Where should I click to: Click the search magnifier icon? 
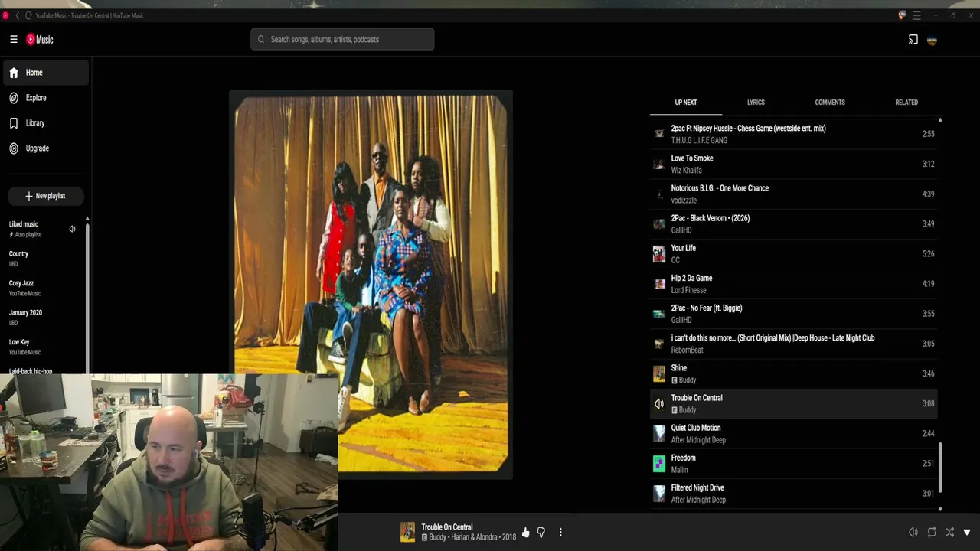click(x=261, y=40)
